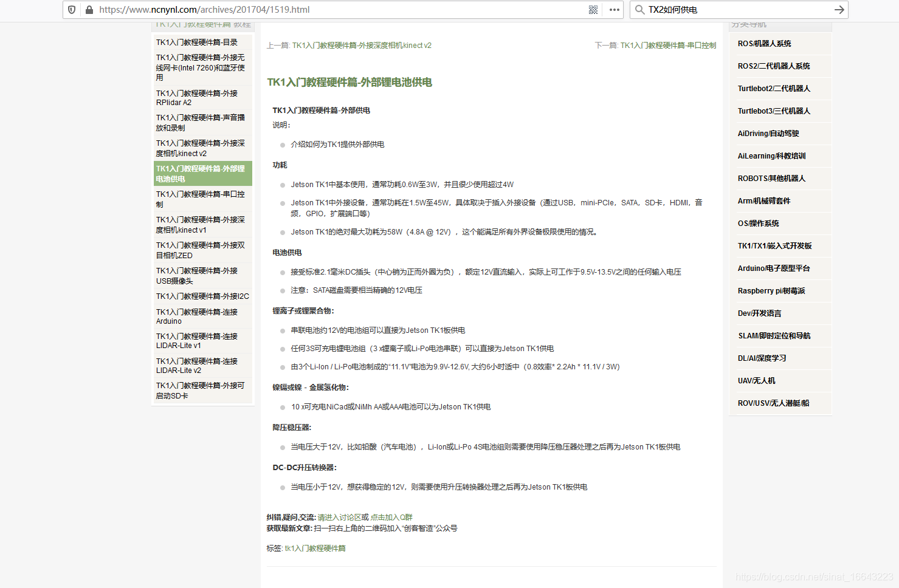Click the heading 电池供电
The width and height of the screenshot is (899, 588).
tap(287, 253)
